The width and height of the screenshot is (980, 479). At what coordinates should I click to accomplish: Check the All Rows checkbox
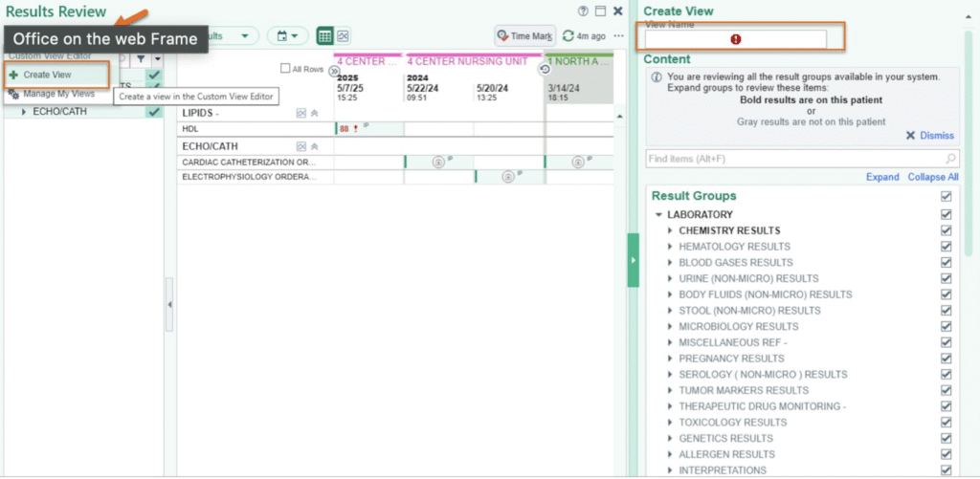tap(285, 69)
